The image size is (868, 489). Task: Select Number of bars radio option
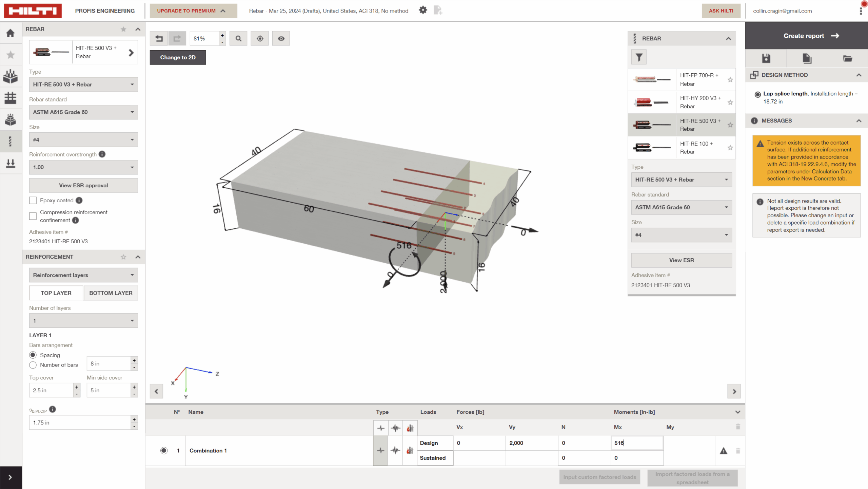33,365
